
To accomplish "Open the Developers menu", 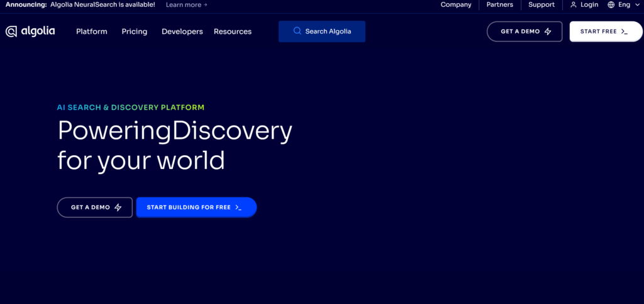I will (182, 31).
